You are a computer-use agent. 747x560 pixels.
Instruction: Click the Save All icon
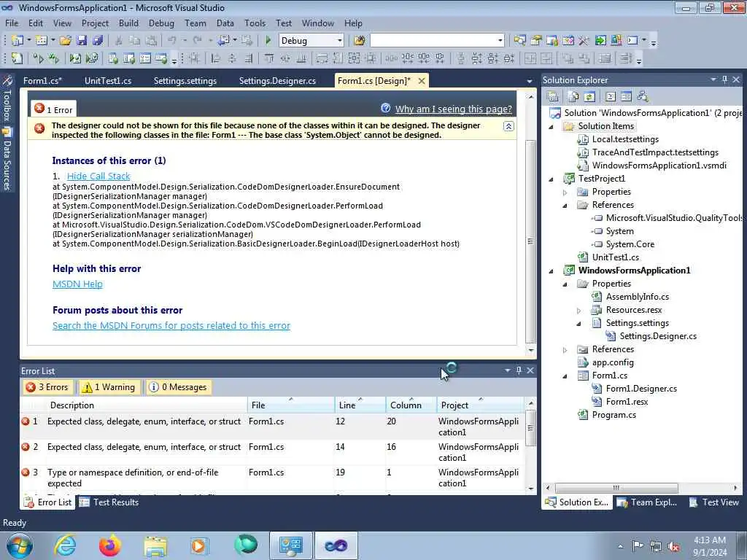point(98,41)
